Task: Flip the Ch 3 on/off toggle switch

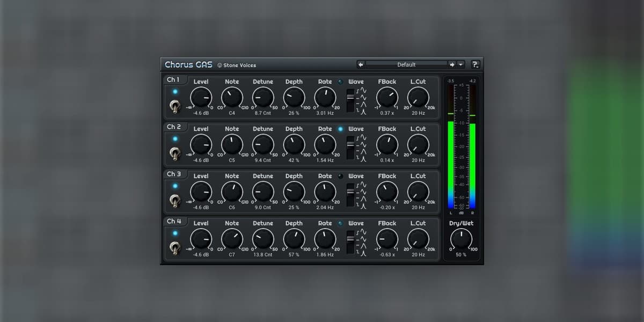Action: point(175,202)
